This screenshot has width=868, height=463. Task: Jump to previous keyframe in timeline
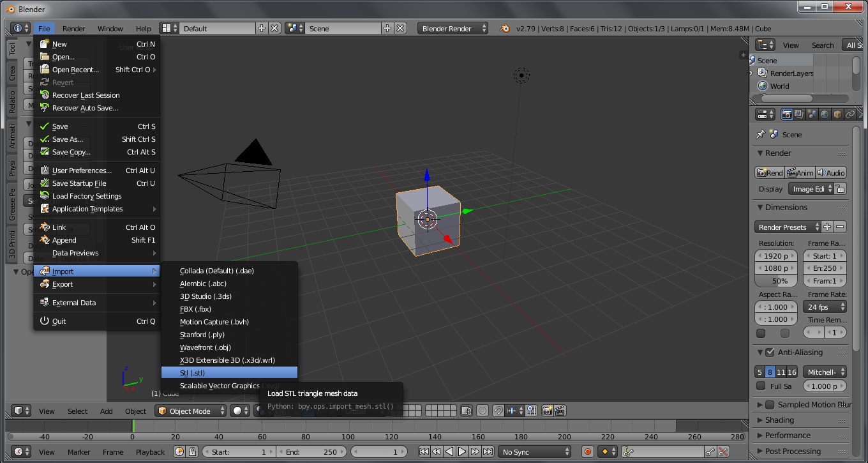point(437,452)
